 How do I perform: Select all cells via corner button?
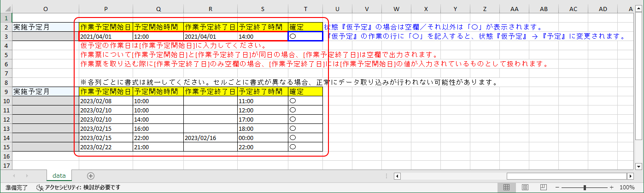coord(6,9)
